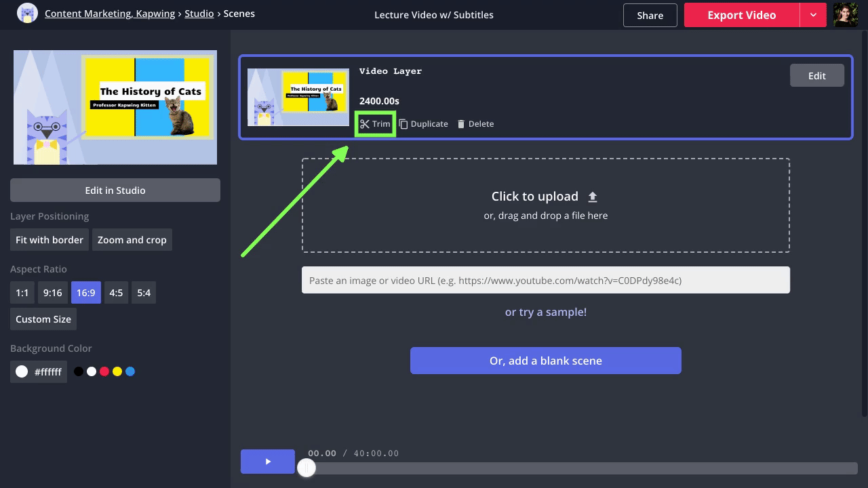This screenshot has height=488, width=868.
Task: Select the 9:16 aspect ratio
Action: point(52,293)
